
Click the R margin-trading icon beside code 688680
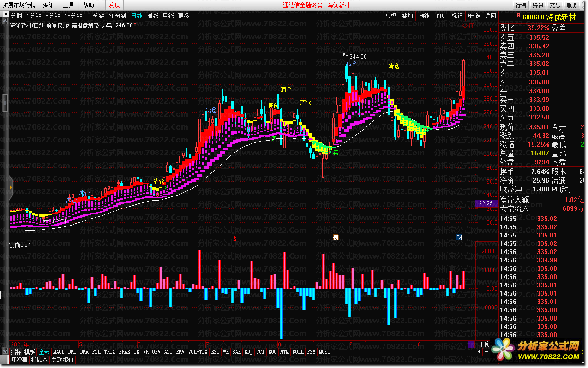point(519,17)
